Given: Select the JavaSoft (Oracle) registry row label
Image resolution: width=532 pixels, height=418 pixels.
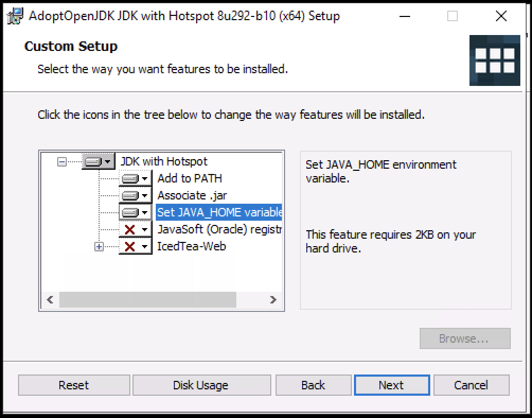Looking at the screenshot, I should point(219,230).
